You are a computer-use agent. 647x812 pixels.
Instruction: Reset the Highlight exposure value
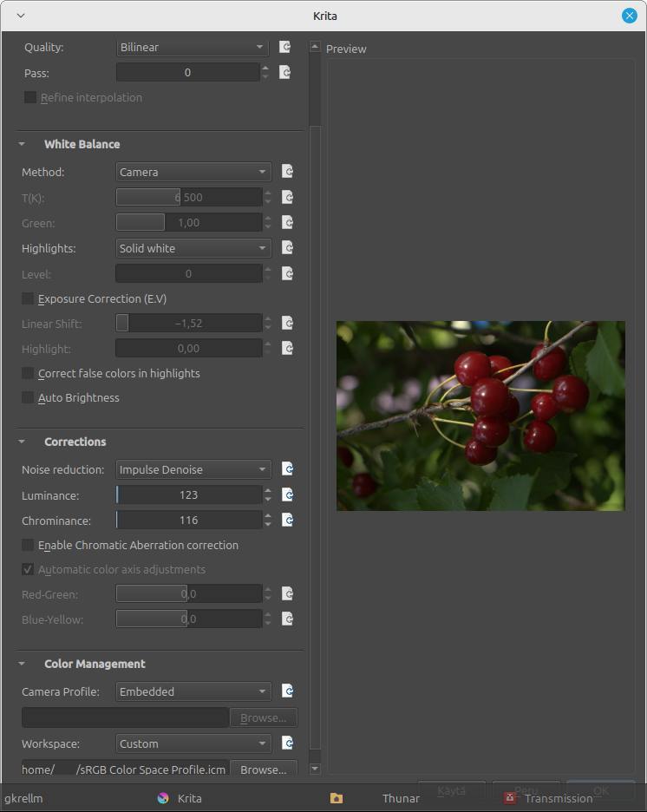288,348
